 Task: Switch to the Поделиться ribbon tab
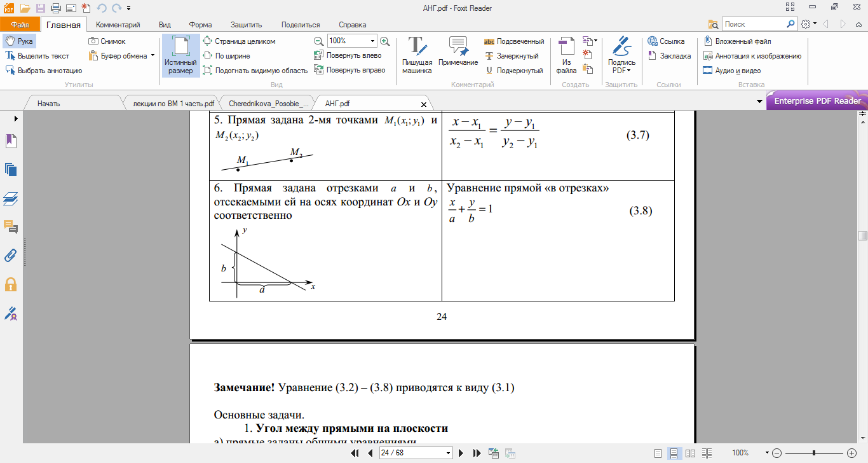tap(301, 25)
